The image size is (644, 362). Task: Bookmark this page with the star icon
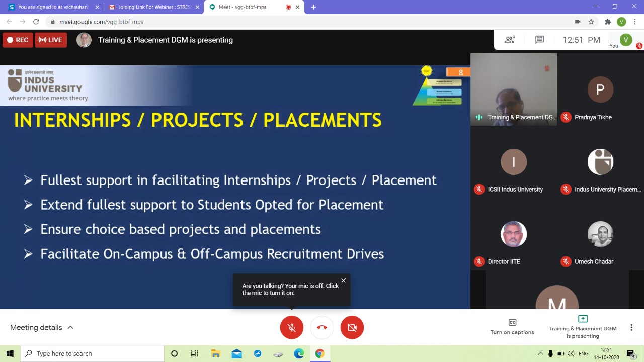(591, 22)
